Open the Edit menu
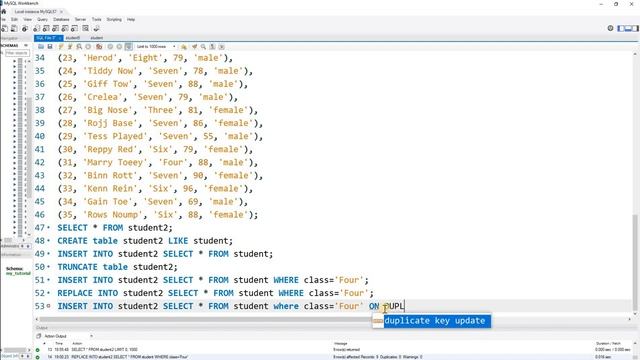 pos(14,20)
